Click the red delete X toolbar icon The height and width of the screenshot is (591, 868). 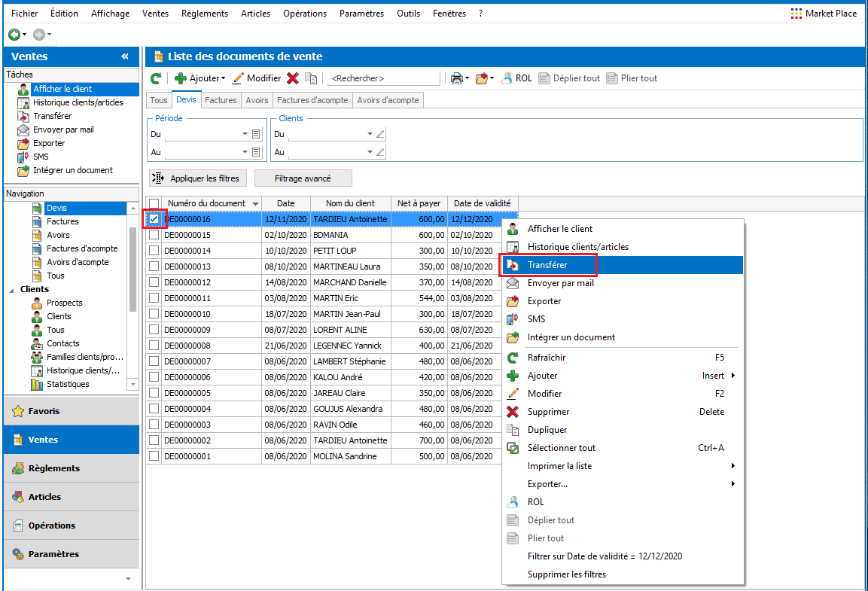[293, 78]
